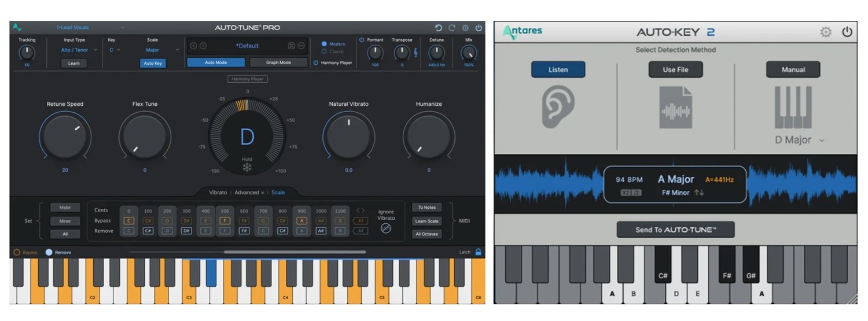Click the Freeze snowflake under Hold

tap(247, 168)
